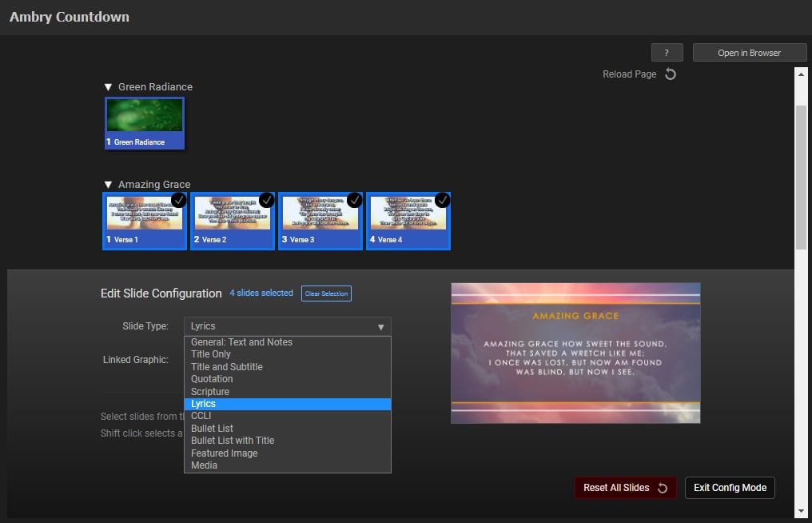
Task: Click the Ambry Countdown title
Action: (x=70, y=17)
